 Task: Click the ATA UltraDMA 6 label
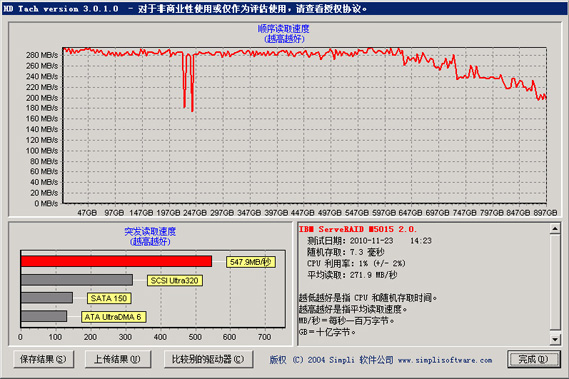pyautogui.click(x=113, y=317)
